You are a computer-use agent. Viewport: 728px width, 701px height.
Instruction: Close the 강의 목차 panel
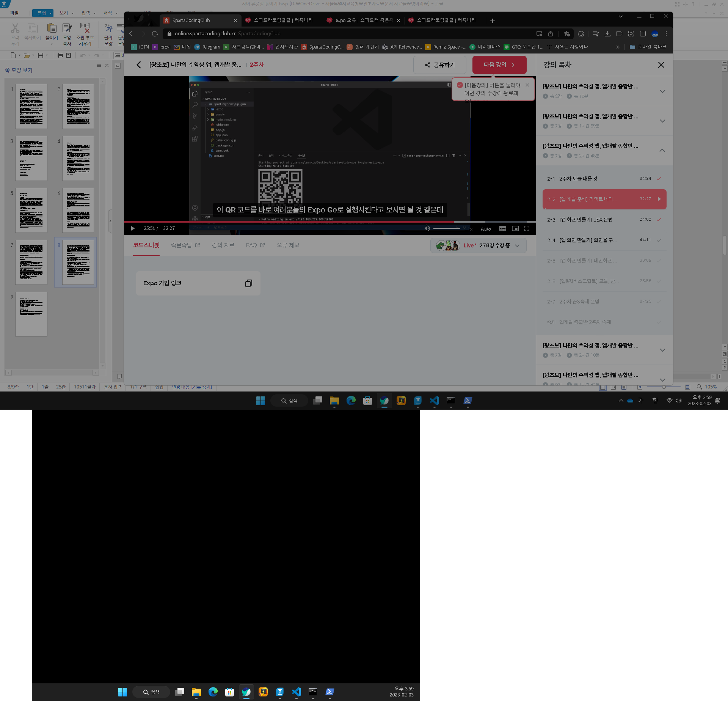point(661,65)
